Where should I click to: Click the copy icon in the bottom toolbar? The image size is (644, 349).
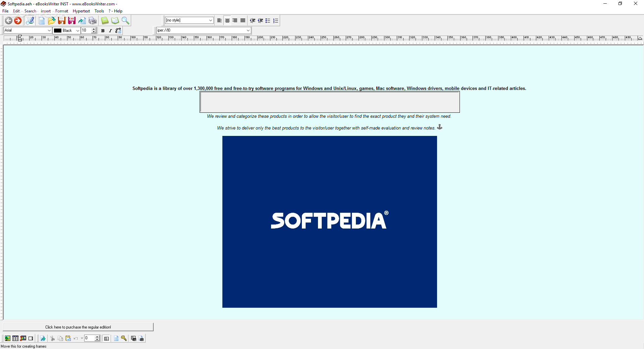click(x=60, y=338)
